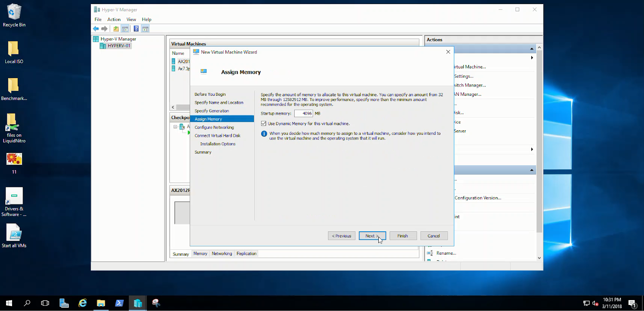Click the last pinned taskbar app icon
This screenshot has height=311, width=644.
point(156,303)
